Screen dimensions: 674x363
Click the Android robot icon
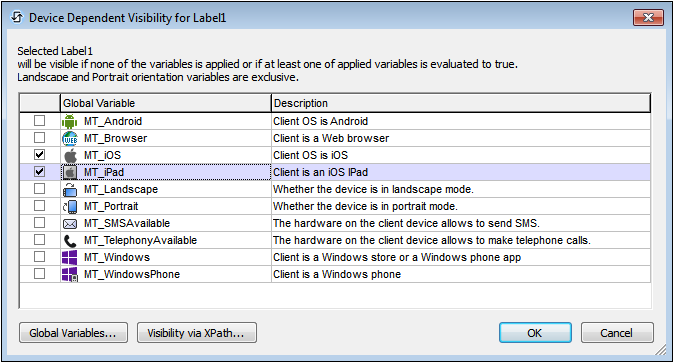(70, 121)
